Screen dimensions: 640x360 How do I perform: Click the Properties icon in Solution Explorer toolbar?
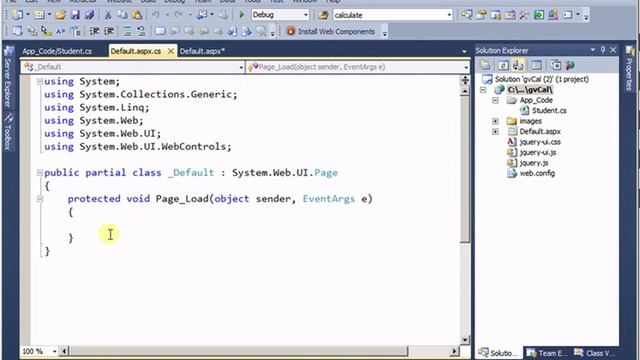485,65
